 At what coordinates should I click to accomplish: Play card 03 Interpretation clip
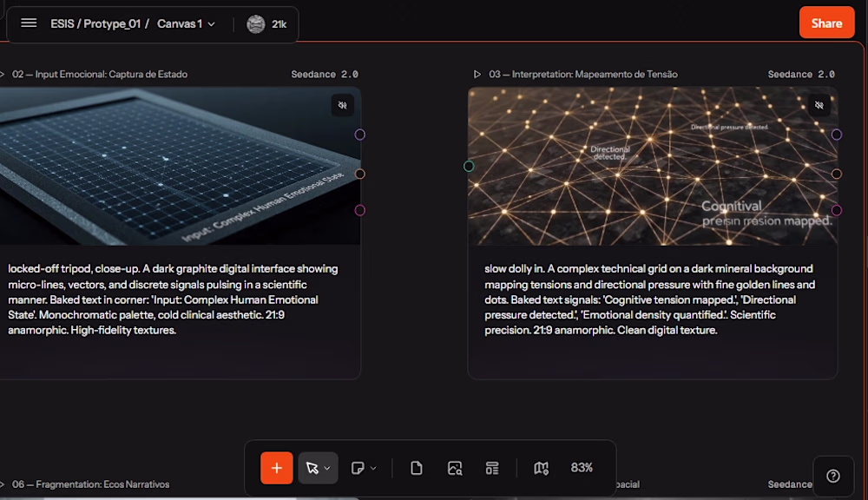[x=477, y=74]
